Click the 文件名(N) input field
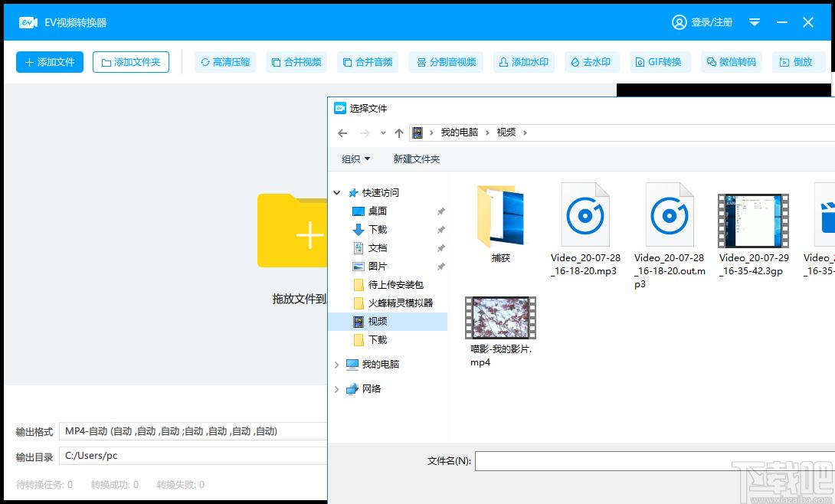This screenshot has width=835, height=504. pos(655,461)
